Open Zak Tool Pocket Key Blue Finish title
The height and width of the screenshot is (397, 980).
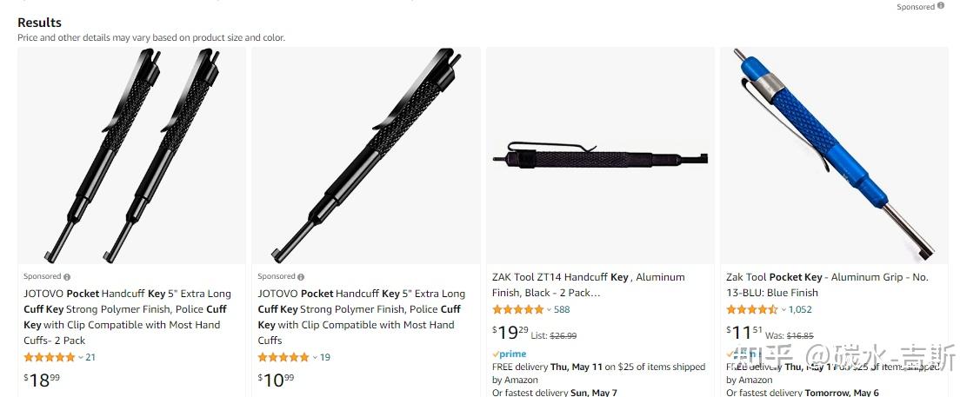(827, 285)
